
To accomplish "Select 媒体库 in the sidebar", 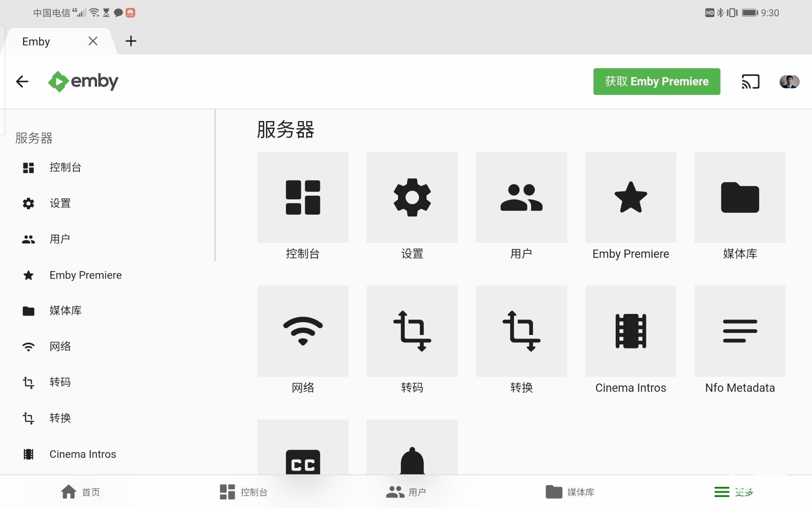I will (65, 311).
